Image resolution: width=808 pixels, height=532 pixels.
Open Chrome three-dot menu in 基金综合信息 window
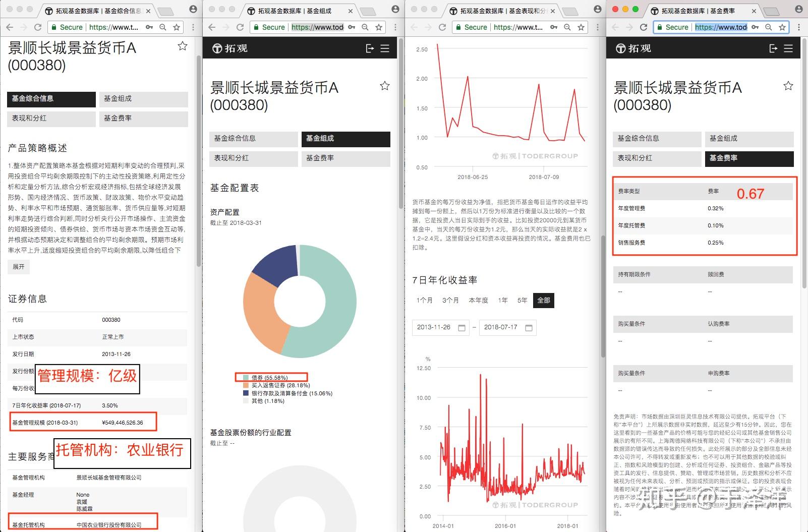(194, 27)
